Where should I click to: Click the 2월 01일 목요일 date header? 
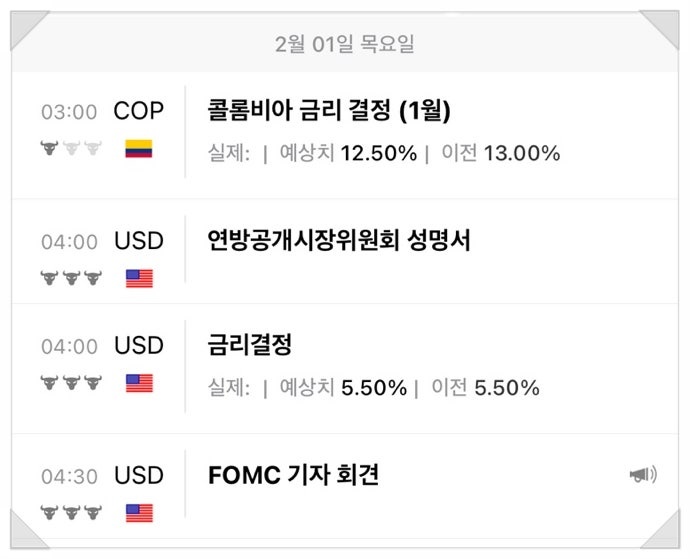click(344, 44)
